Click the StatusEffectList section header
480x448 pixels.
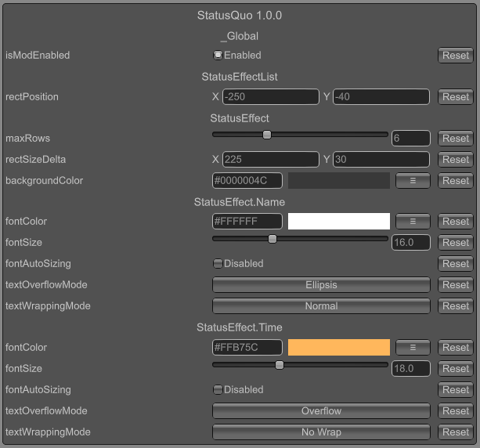(240, 77)
